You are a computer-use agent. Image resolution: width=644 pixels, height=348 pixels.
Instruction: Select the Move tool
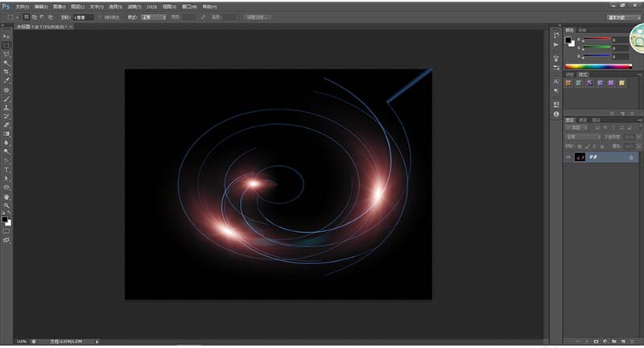(6, 36)
